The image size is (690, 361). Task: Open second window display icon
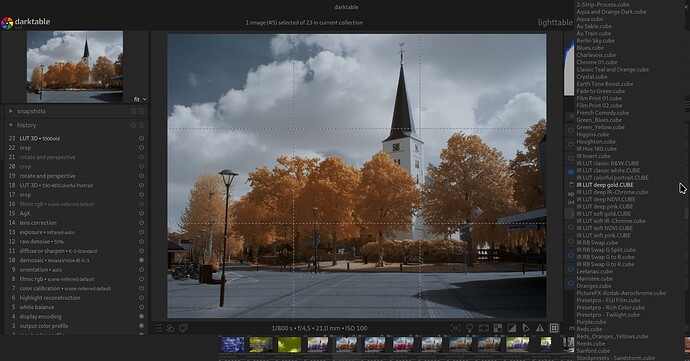pyautogui.click(x=184, y=328)
